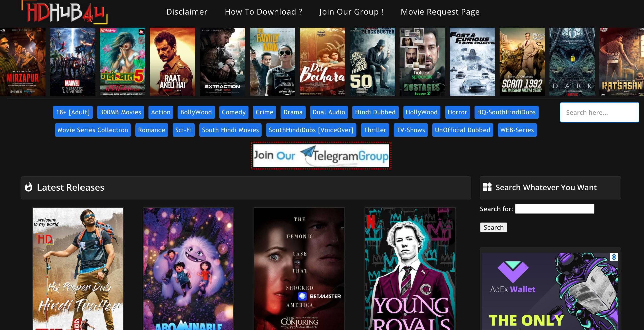Select the Dual Audio category
The width and height of the screenshot is (644, 330).
tap(329, 112)
